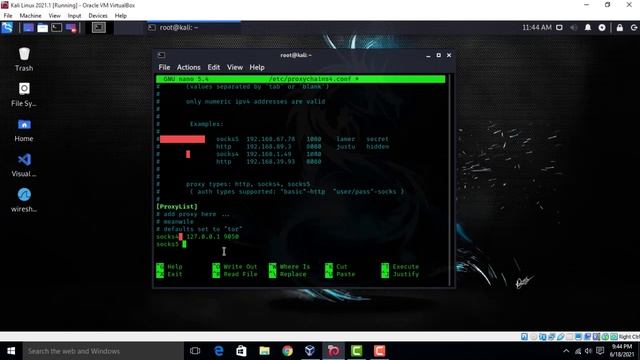Open VirtualBox cube icon on taskbar

click(x=310, y=351)
